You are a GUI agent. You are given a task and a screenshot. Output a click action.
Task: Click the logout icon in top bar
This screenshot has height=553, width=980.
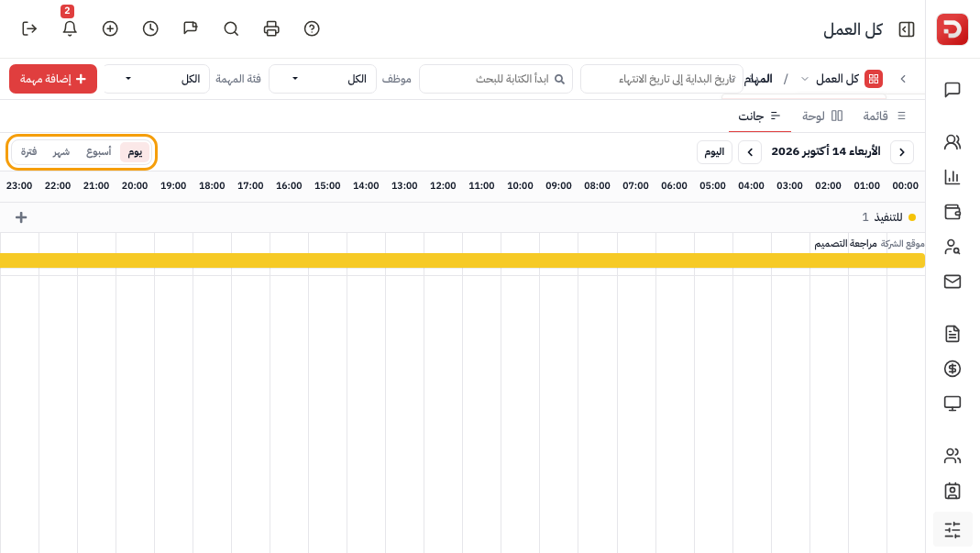click(29, 28)
